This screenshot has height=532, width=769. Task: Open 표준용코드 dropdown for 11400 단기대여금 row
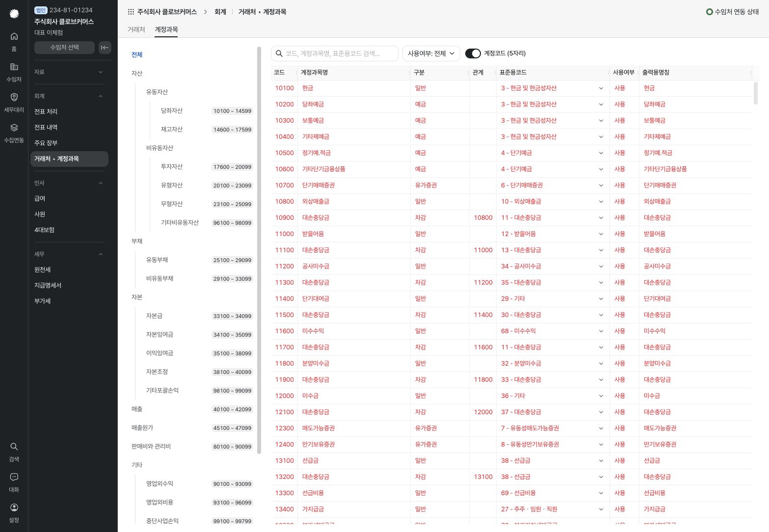601,299
